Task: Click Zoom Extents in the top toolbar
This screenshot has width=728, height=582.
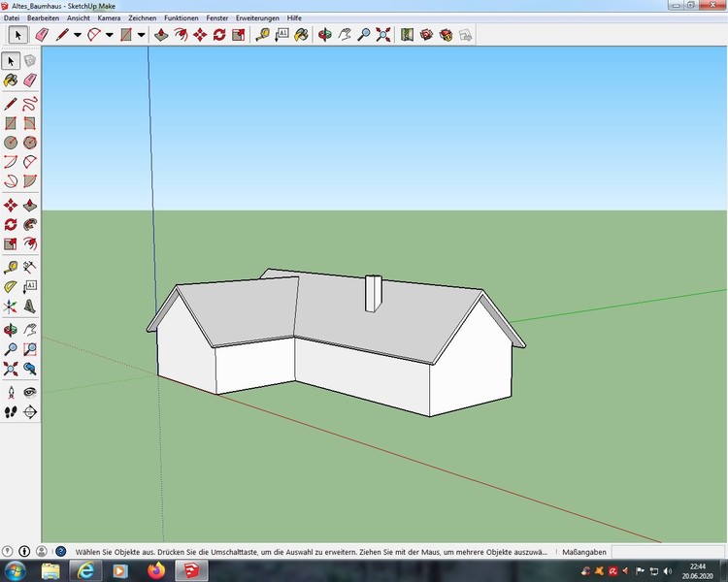Action: click(383, 35)
